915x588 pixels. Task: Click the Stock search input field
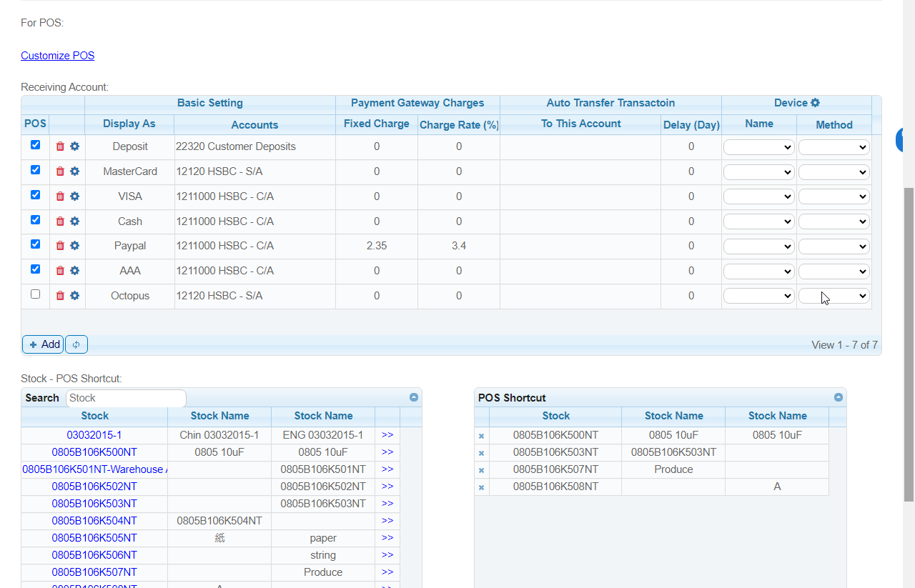[x=126, y=398]
